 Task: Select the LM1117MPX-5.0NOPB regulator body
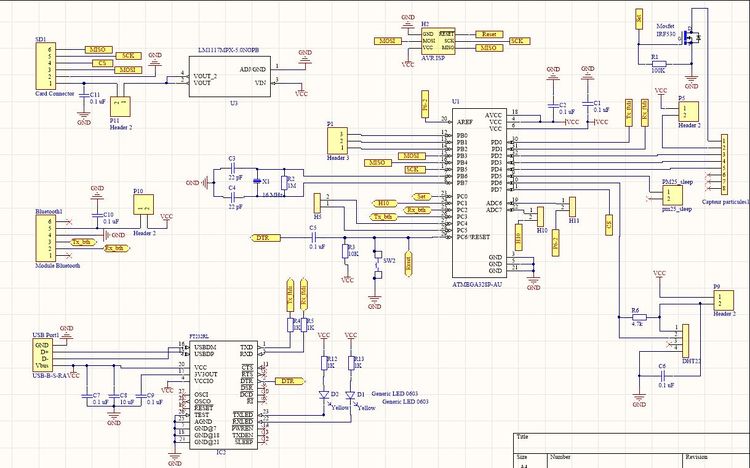pos(231,78)
